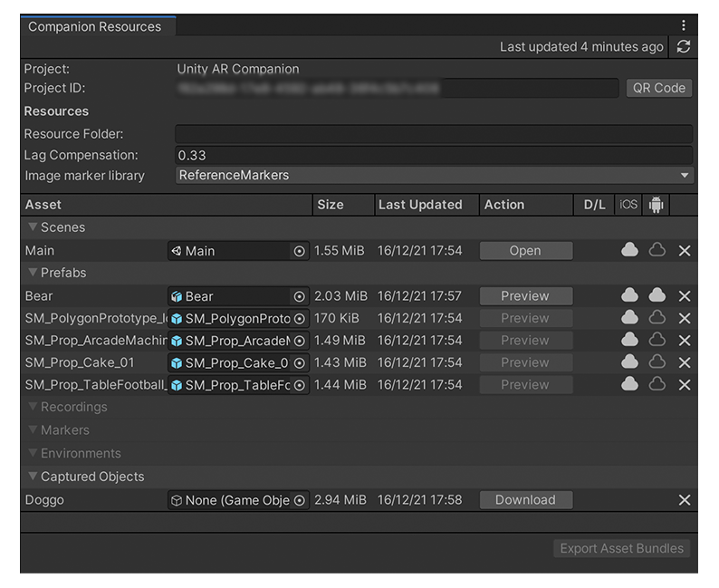This screenshot has height=588, width=719.
Task: Select the Companion Resources tab
Action: tap(95, 26)
